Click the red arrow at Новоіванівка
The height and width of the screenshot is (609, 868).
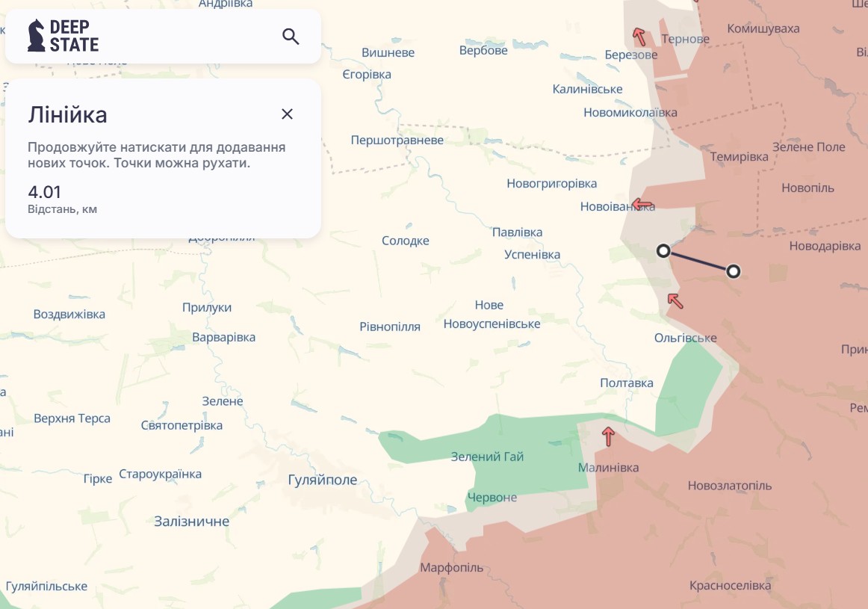(x=642, y=204)
